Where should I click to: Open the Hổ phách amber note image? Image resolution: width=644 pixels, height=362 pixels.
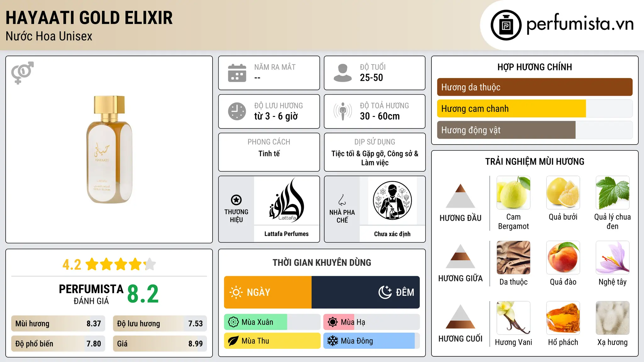pyautogui.click(x=563, y=318)
